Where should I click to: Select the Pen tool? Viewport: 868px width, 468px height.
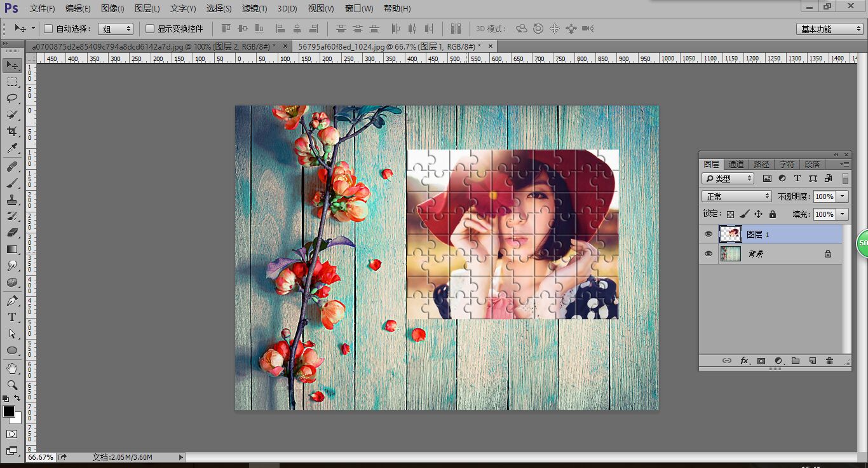[x=12, y=300]
